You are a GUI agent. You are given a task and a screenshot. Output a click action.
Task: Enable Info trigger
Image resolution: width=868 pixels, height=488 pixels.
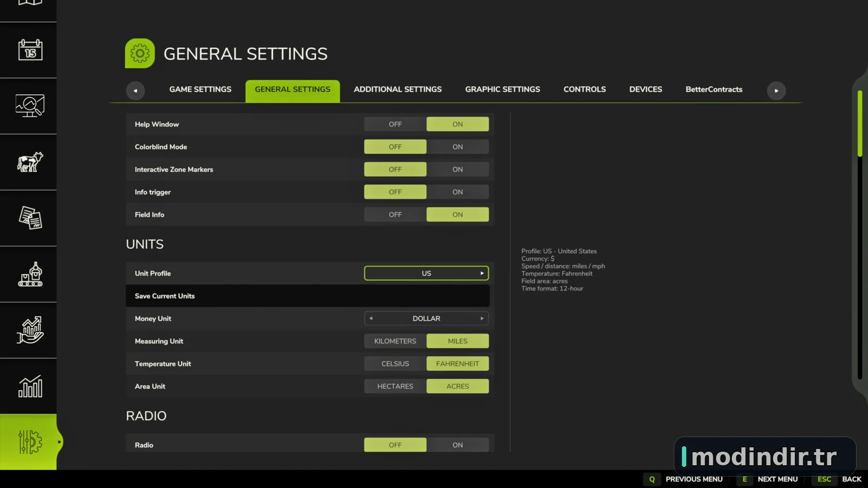[457, 192]
